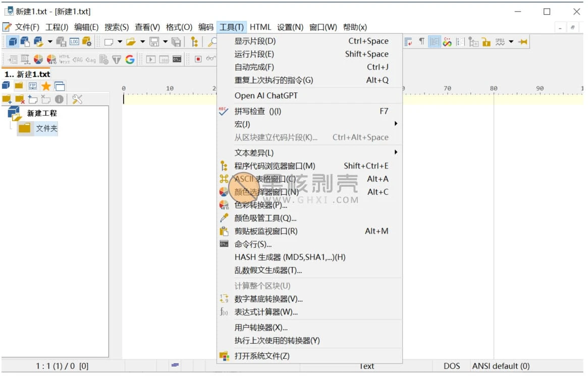Screen dimensions: 588x376
Task: Open the save button dropdown arrow
Action: (x=165, y=41)
